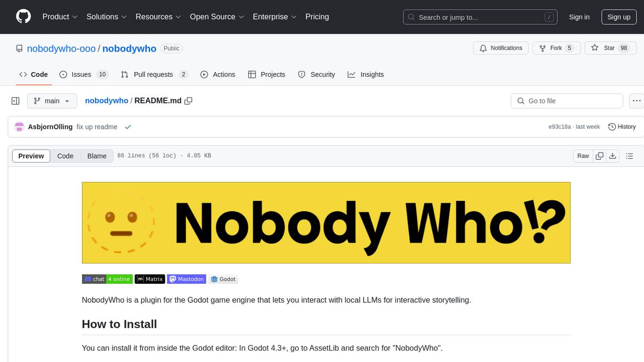Click the Issues count badge 10
Viewport: 644px width, 362px height.
pyautogui.click(x=102, y=74)
